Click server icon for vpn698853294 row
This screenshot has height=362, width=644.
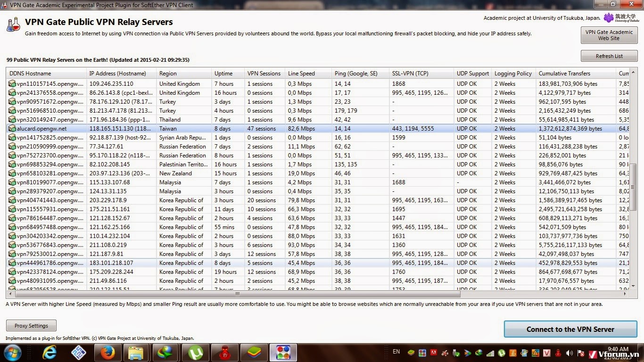[12, 165]
